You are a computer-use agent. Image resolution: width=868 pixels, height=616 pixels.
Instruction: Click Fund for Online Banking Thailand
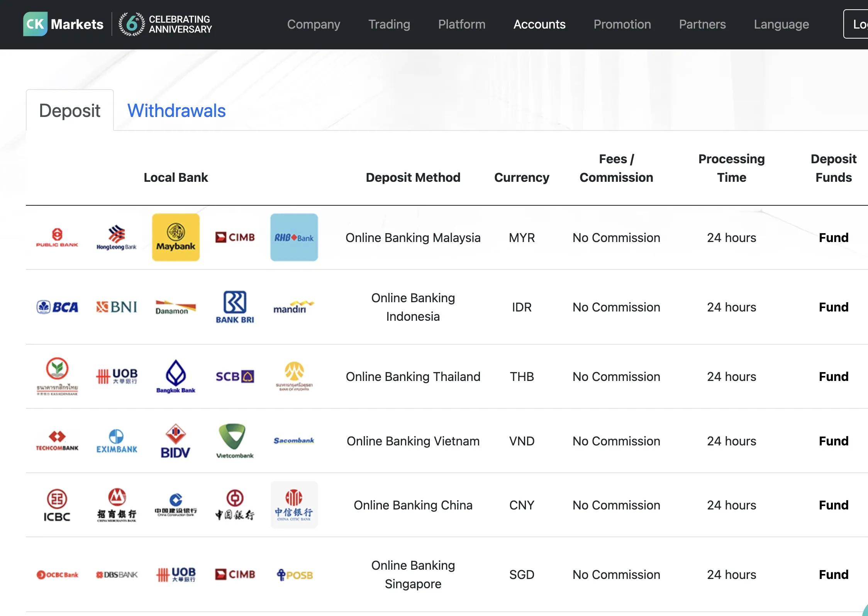click(834, 376)
